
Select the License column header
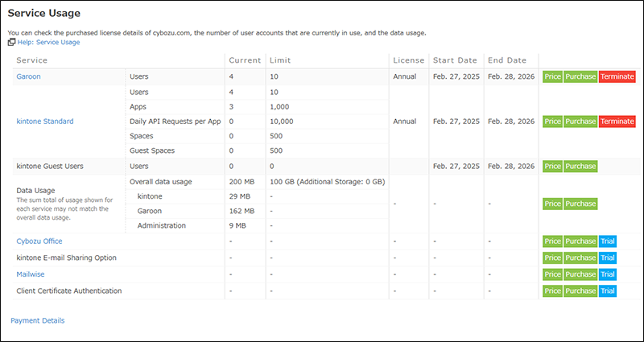(x=409, y=60)
